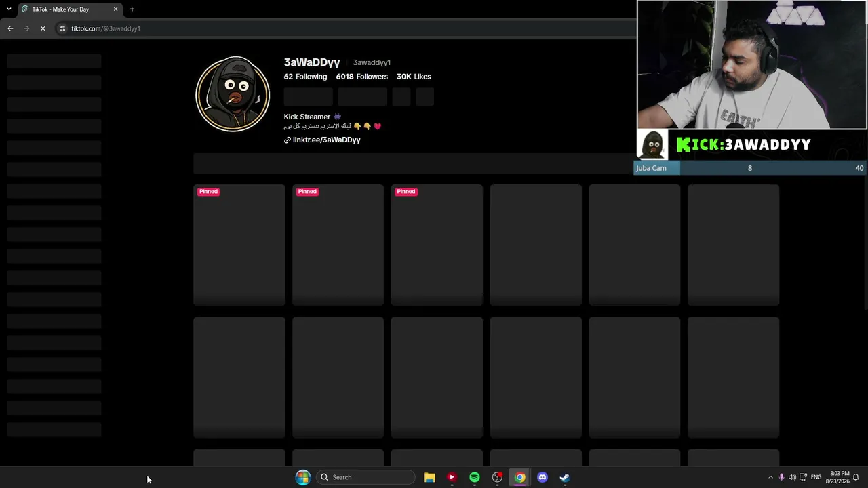Viewport: 868px width, 488px height.
Task: Click the Juba Cam progress bar
Action: pos(750,168)
